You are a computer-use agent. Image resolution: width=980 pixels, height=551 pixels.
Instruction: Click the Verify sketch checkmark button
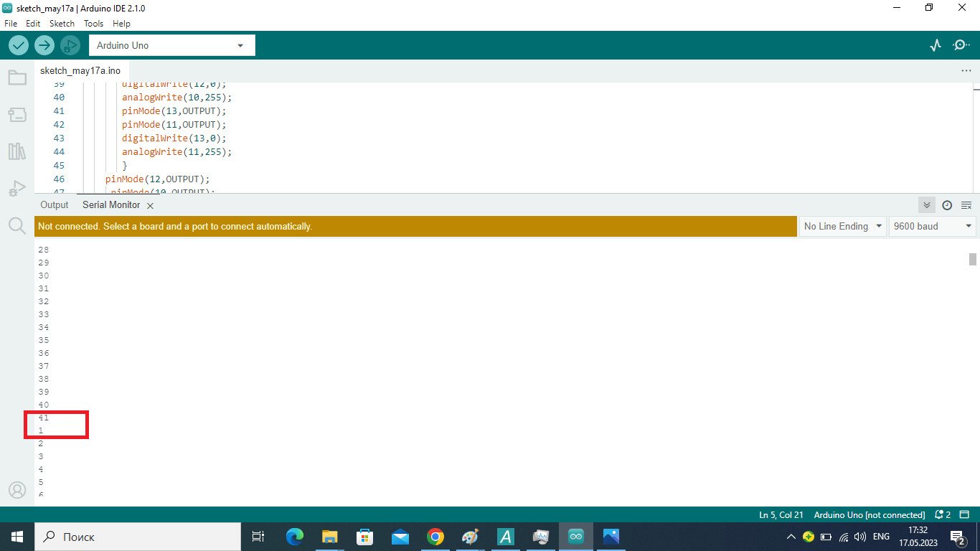tap(19, 45)
